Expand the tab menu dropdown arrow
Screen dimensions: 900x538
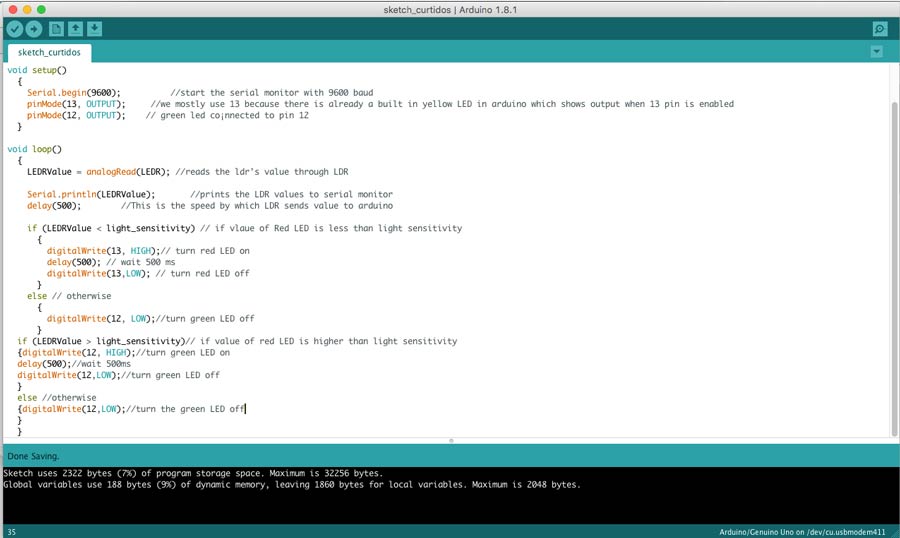[x=876, y=52]
